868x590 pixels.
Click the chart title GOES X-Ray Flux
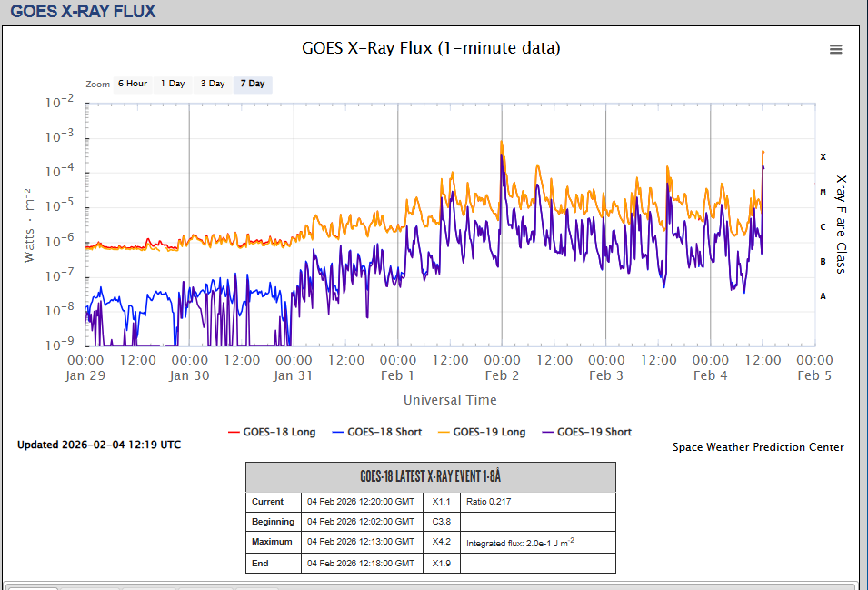(x=431, y=48)
